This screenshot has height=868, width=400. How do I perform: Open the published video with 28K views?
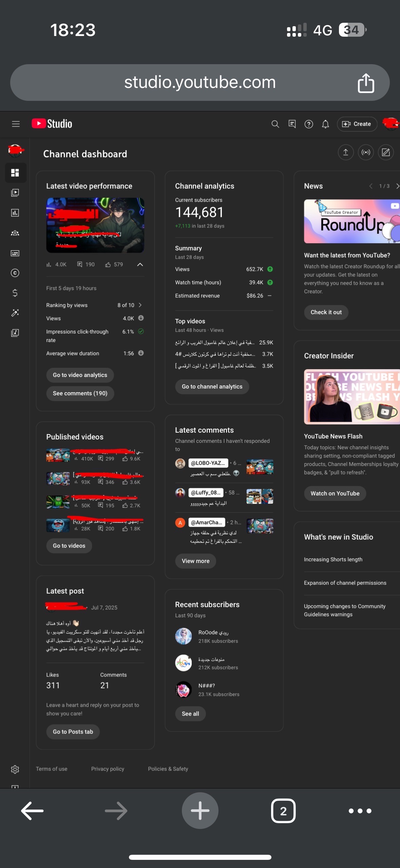[x=95, y=525]
